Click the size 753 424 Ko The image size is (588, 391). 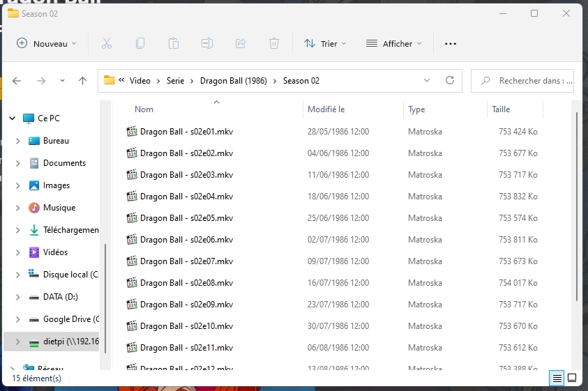tap(518, 132)
